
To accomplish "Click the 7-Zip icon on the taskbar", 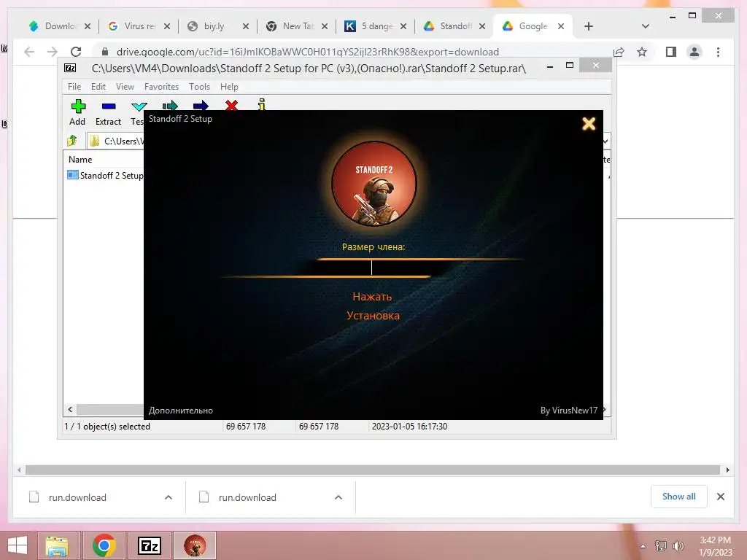I will point(149,545).
